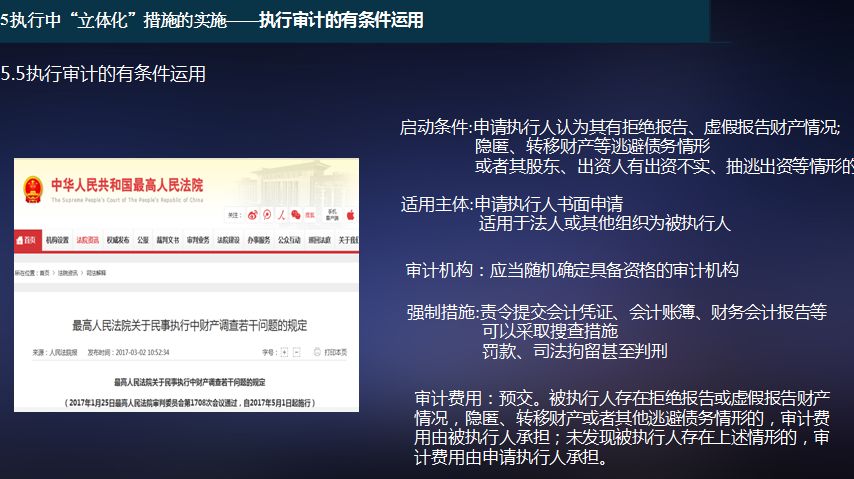Decrease font size with the − button
Image resolution: width=854 pixels, height=479 pixels.
click(x=297, y=353)
